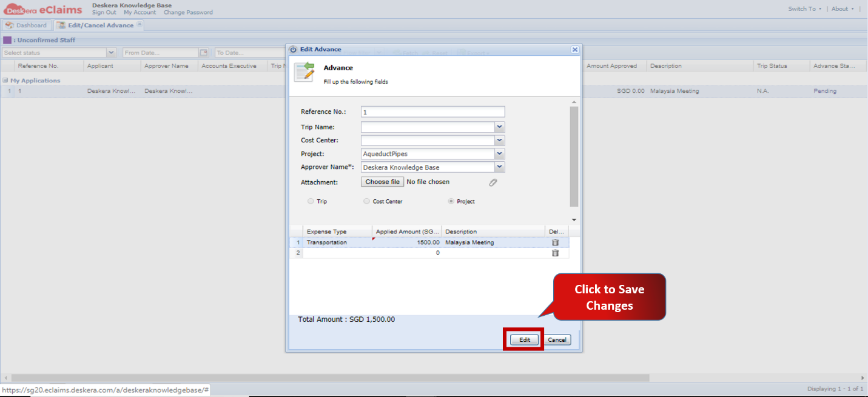Click the dialog scrollbar down arrow

(574, 220)
